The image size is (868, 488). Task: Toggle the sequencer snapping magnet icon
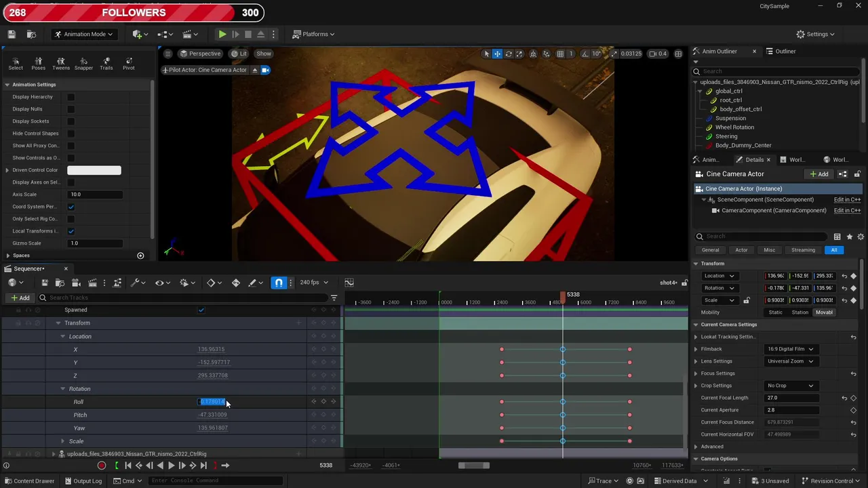[279, 283]
